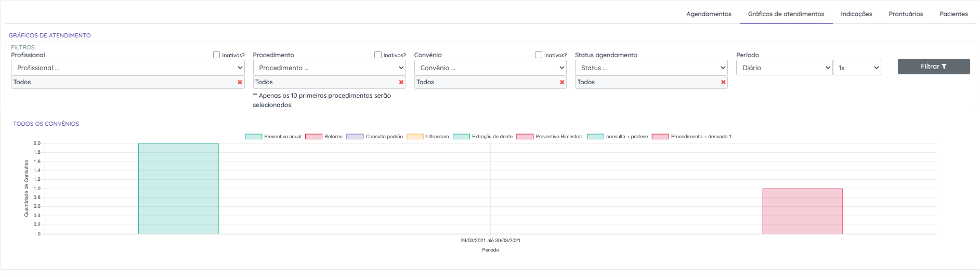
Task: Toggle Extração de dente legend item
Action: [x=483, y=137]
